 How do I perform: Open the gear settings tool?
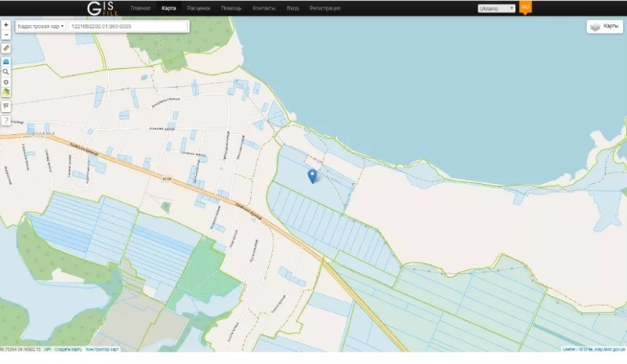point(6,81)
